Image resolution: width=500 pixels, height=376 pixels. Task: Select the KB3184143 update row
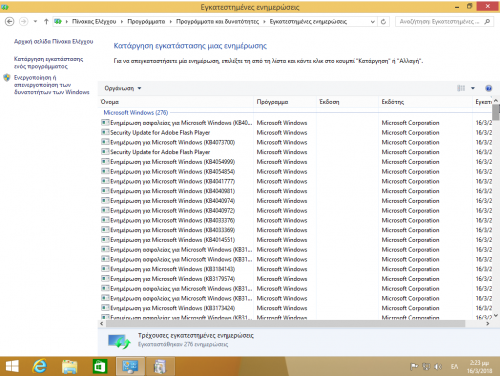(296, 269)
